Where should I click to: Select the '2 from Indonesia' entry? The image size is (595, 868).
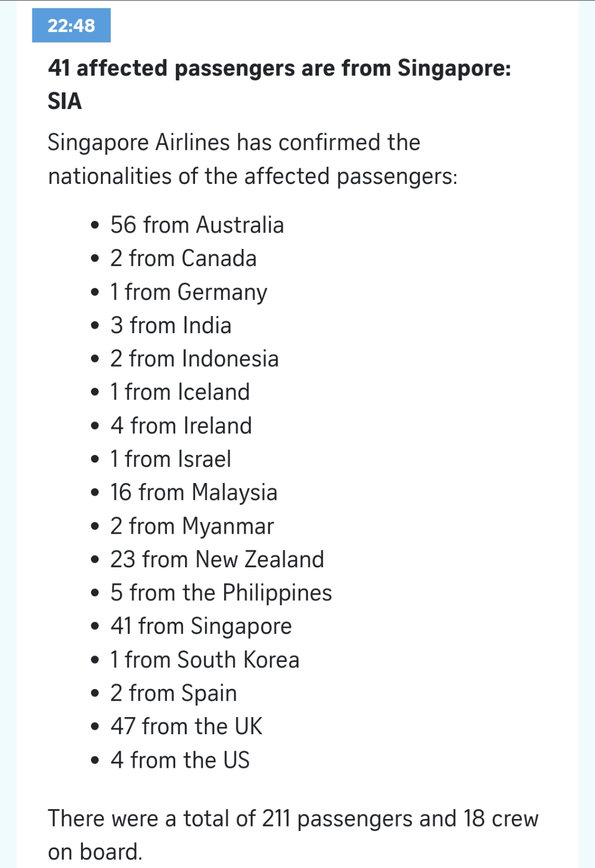tap(194, 359)
